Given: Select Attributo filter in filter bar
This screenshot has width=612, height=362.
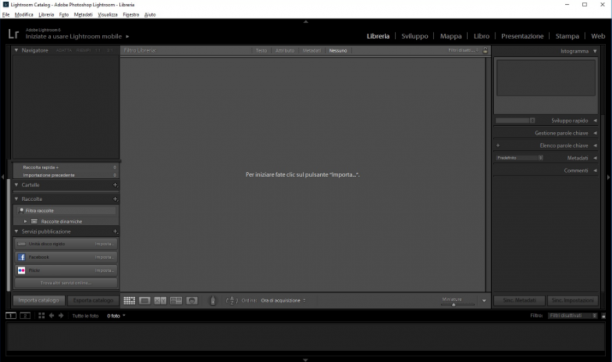Looking at the screenshot, I should pos(285,50).
